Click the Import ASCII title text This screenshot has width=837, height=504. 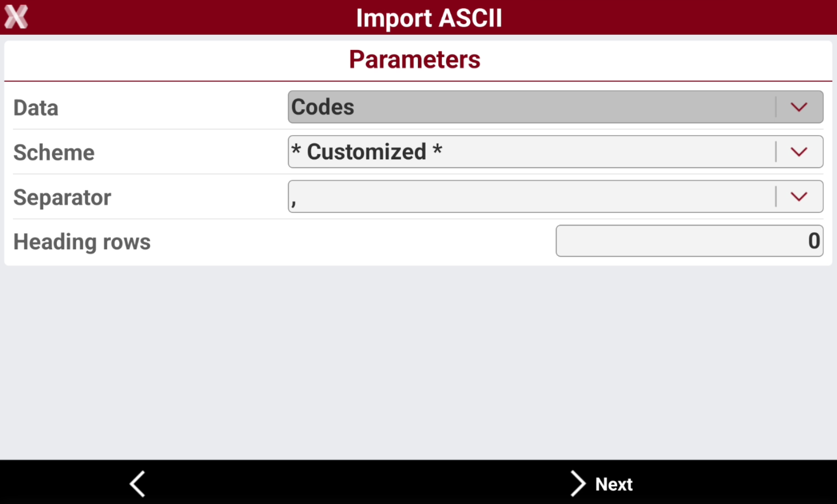tap(429, 18)
